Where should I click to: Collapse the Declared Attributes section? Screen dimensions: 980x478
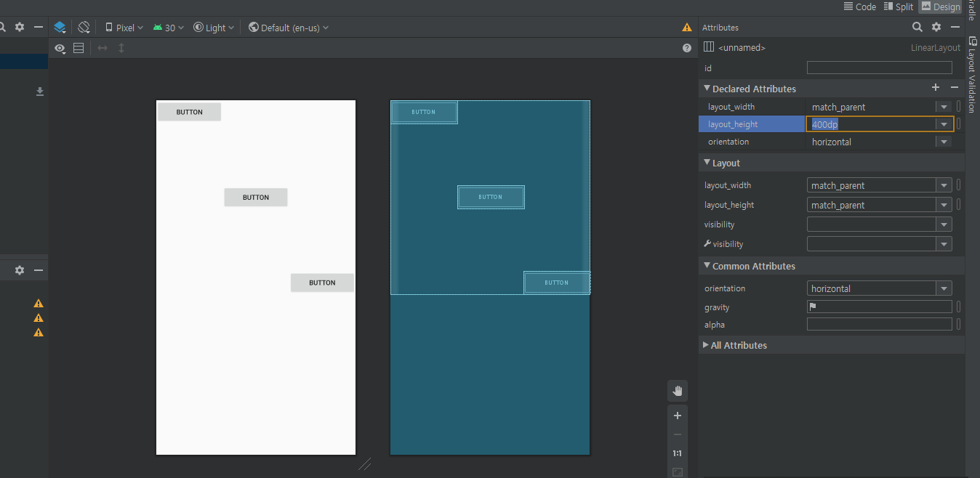[x=707, y=88]
